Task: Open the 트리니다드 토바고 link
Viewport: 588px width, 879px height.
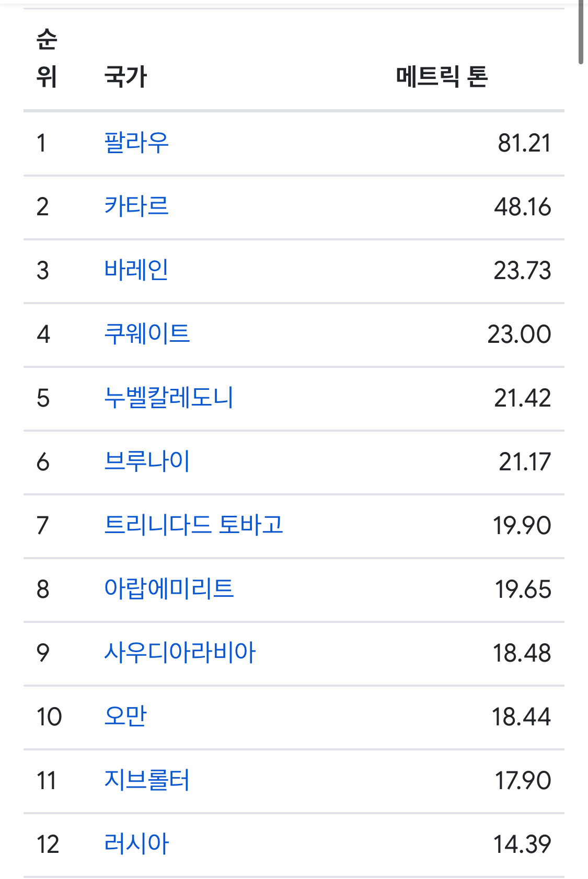Action: [x=193, y=525]
